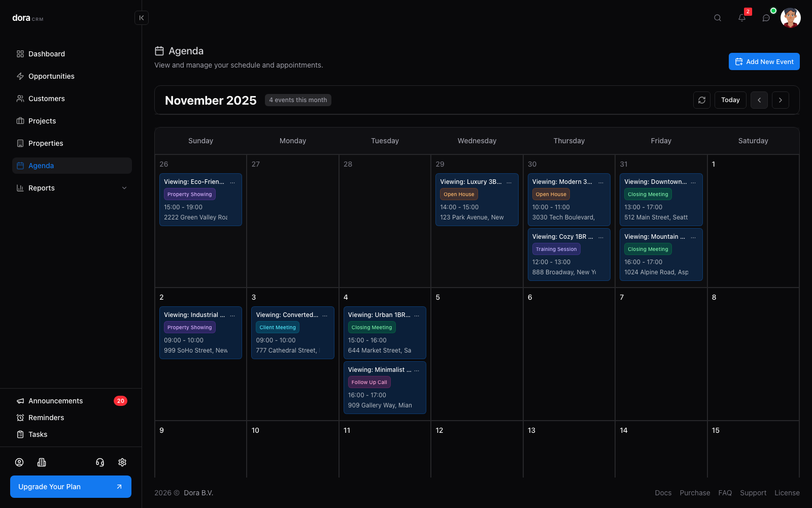Click Add New Event button
This screenshot has height=508, width=812.
(764, 61)
